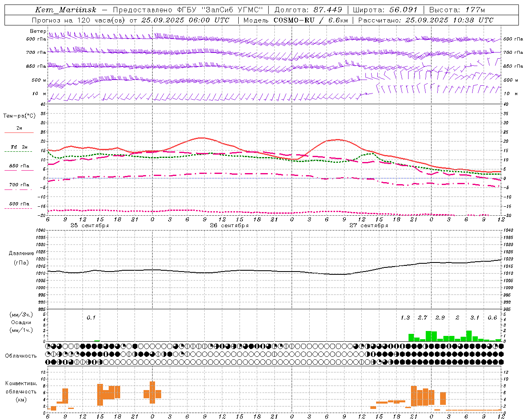Click the 850 гПа temperature legend label

pos(19,166)
